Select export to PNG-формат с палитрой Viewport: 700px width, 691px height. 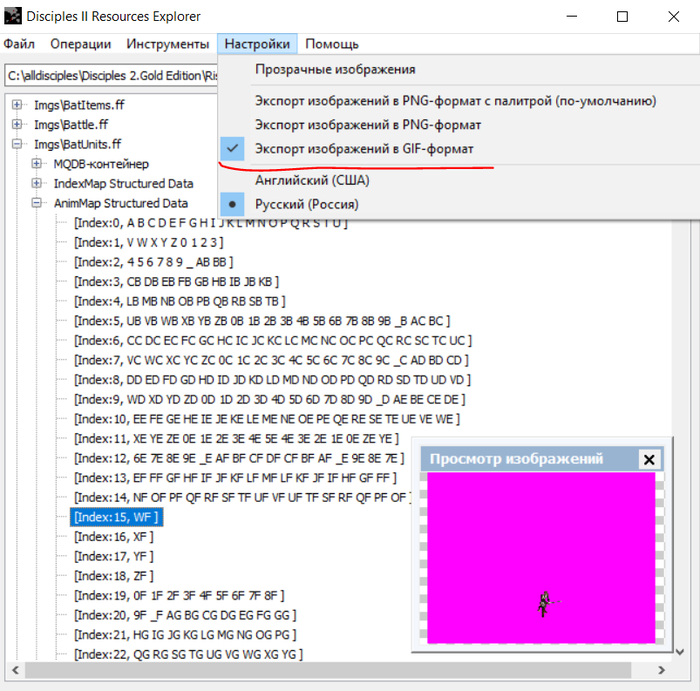455,101
